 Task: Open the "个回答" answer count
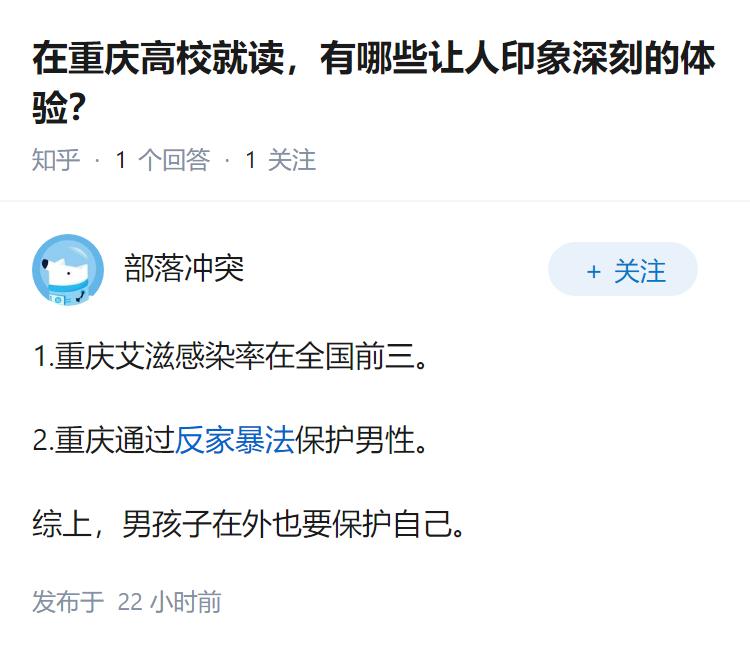click(x=173, y=160)
